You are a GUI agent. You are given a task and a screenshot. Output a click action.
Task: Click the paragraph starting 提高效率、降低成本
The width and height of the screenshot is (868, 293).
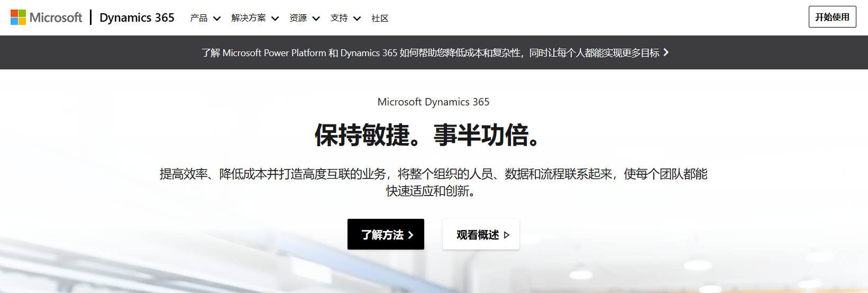tap(434, 182)
